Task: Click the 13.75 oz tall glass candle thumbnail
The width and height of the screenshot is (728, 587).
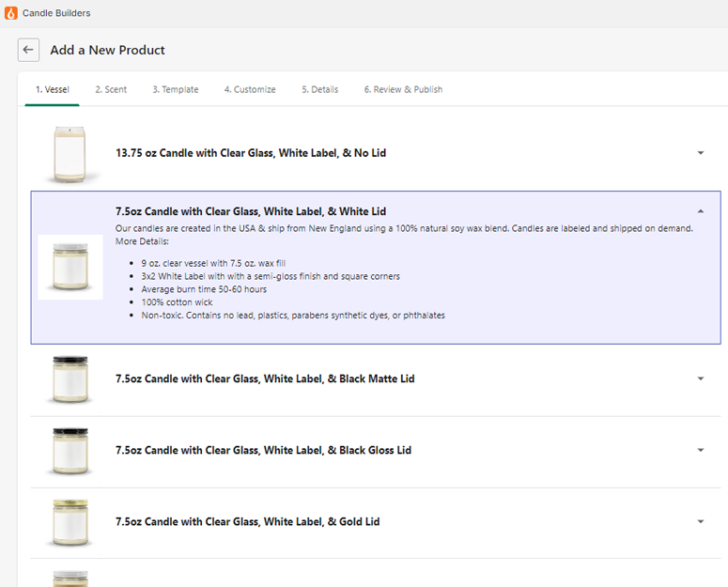Action: pyautogui.click(x=70, y=154)
